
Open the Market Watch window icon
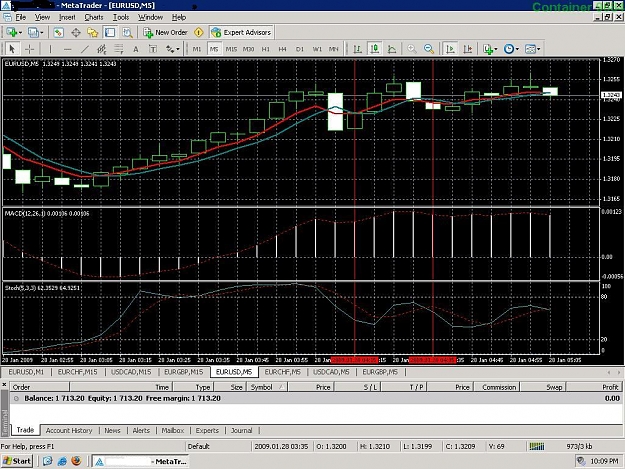(59, 33)
